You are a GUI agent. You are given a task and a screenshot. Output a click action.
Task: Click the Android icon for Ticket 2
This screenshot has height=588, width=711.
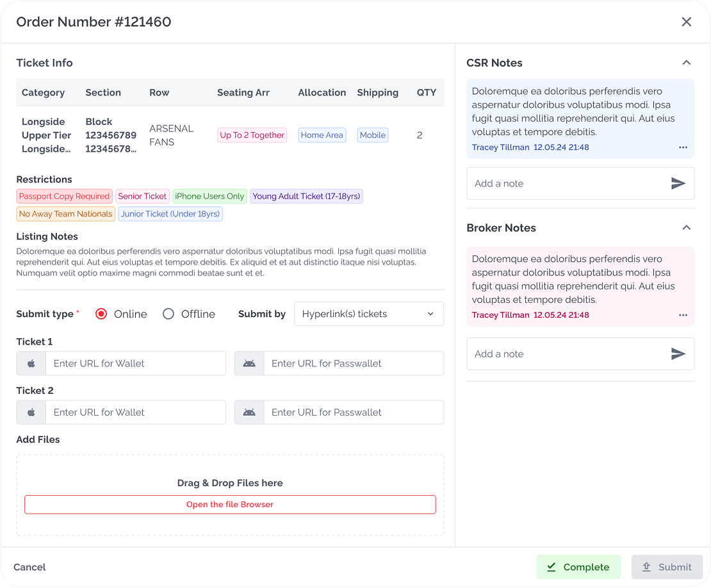point(249,412)
